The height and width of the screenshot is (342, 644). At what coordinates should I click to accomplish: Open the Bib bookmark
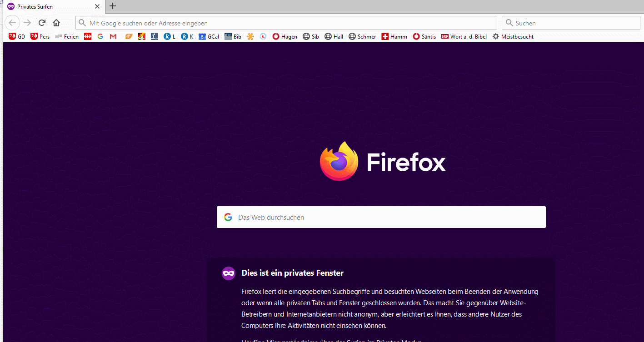233,37
